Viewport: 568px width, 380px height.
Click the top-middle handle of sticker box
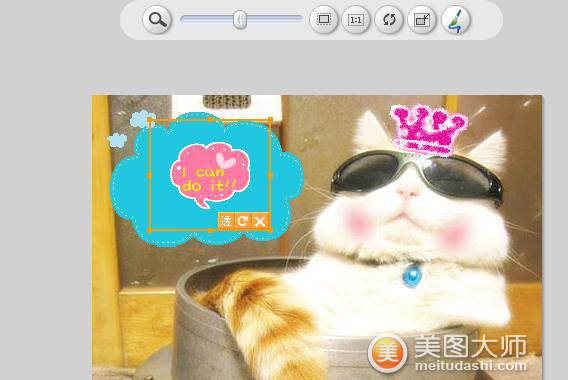(x=210, y=119)
